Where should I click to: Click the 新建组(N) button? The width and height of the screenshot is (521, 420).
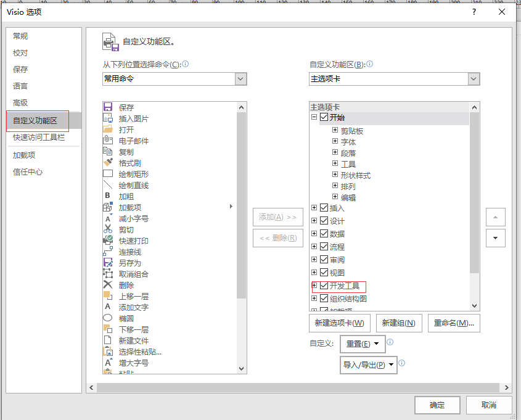click(x=399, y=323)
